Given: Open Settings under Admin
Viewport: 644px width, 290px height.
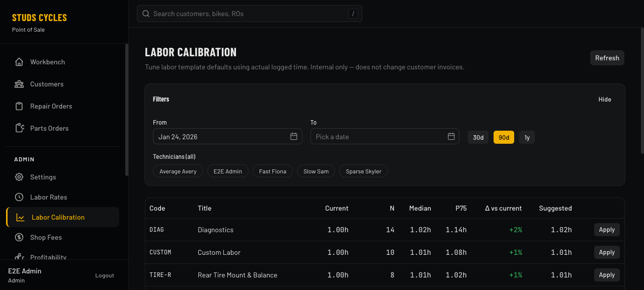Looking at the screenshot, I should [62, 177].
